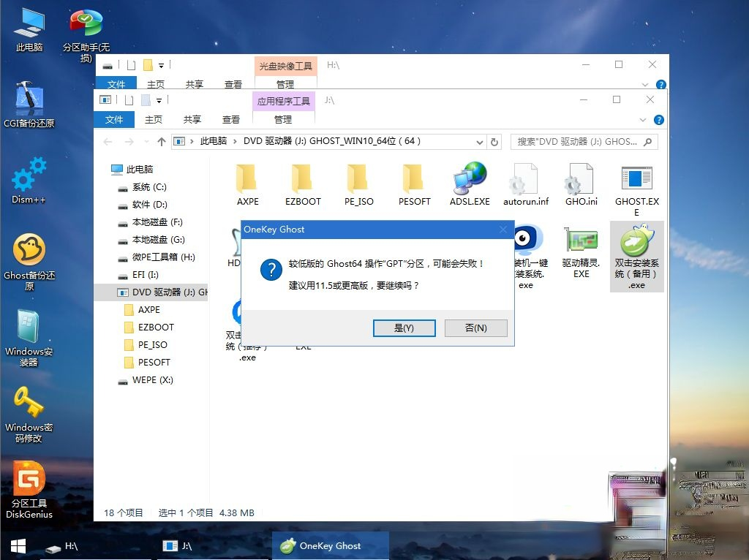Click the Windows Start button
The height and width of the screenshot is (560, 749).
pyautogui.click(x=18, y=546)
